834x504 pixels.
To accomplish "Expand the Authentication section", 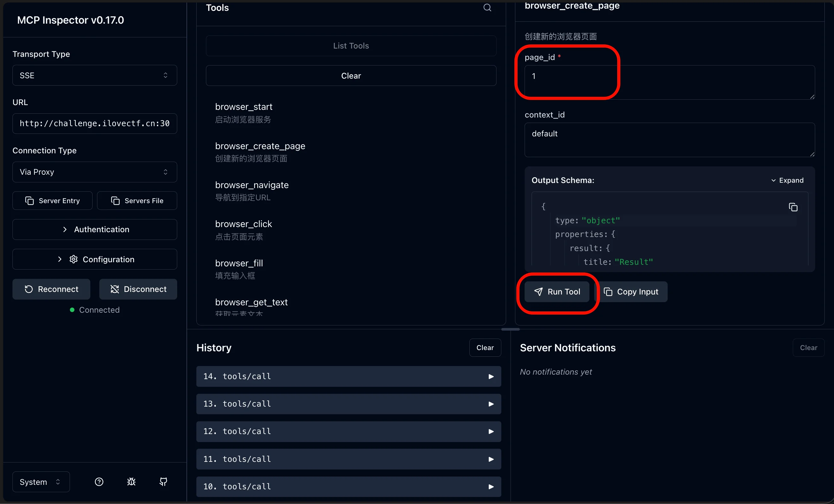I will coord(95,230).
